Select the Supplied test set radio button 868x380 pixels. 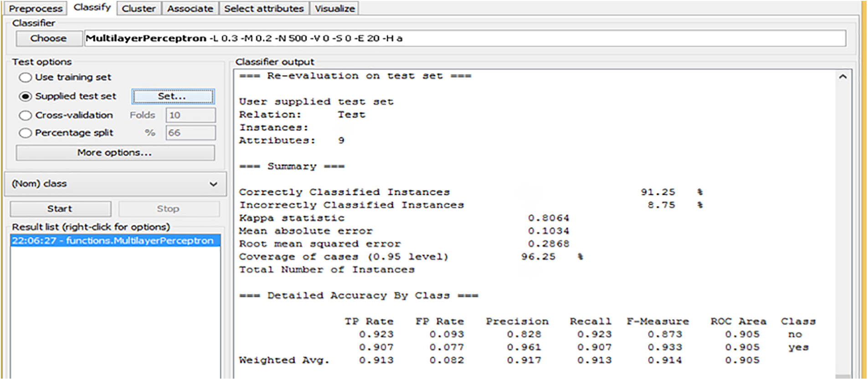pyautogui.click(x=26, y=96)
